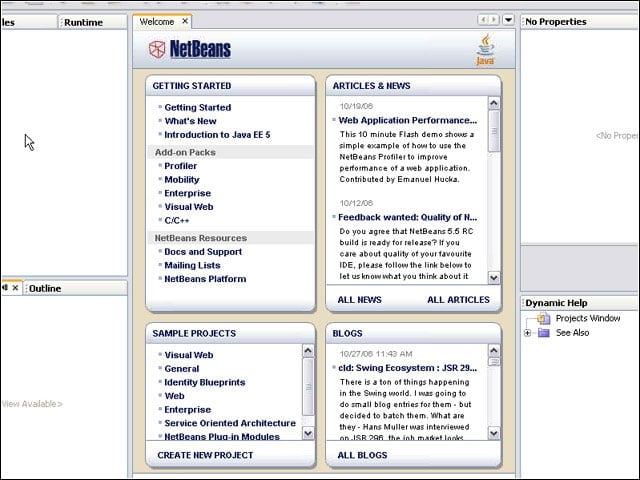Image resolution: width=640 pixels, height=480 pixels.
Task: Open the Mobility add-on pack link
Action: [x=182, y=180]
